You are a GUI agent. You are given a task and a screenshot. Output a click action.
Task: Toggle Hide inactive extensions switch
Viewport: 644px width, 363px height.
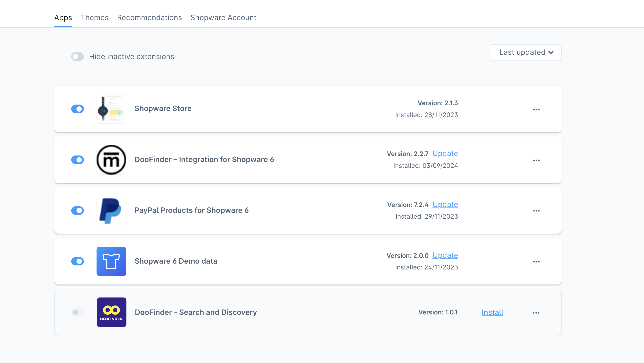pos(78,57)
